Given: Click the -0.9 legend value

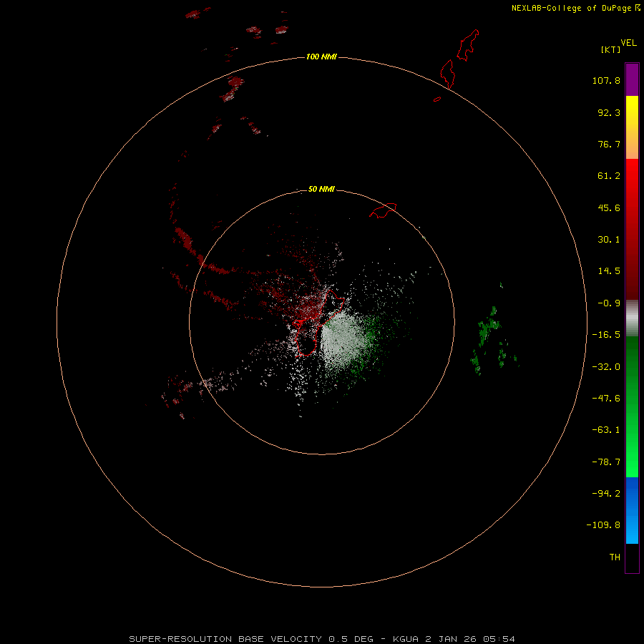Looking at the screenshot, I should [x=609, y=303].
